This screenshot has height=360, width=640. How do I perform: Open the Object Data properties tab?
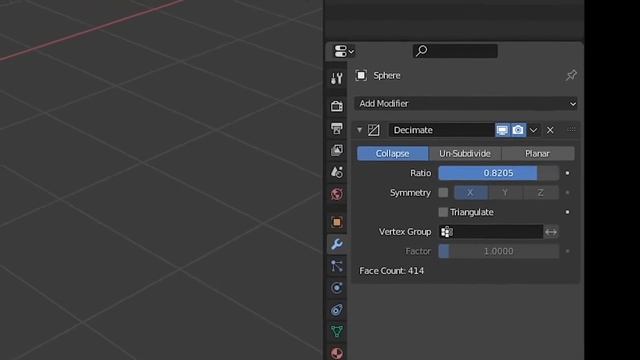click(337, 331)
